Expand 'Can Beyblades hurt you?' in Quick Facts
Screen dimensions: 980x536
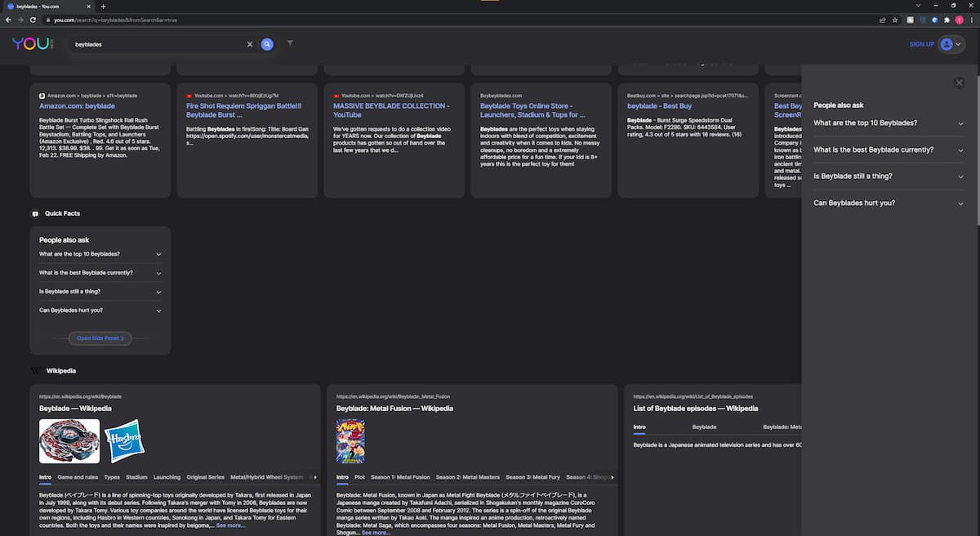[100, 310]
